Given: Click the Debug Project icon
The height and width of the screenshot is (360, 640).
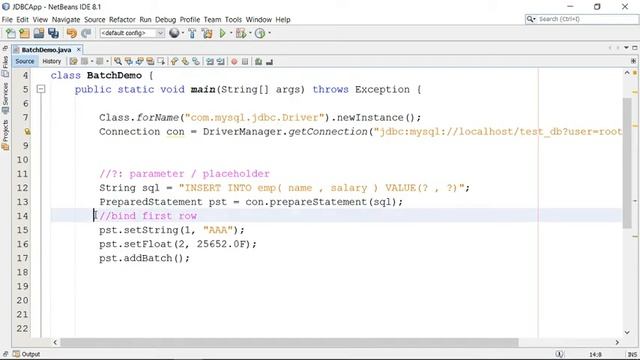Looking at the screenshot, I should pos(241,33).
